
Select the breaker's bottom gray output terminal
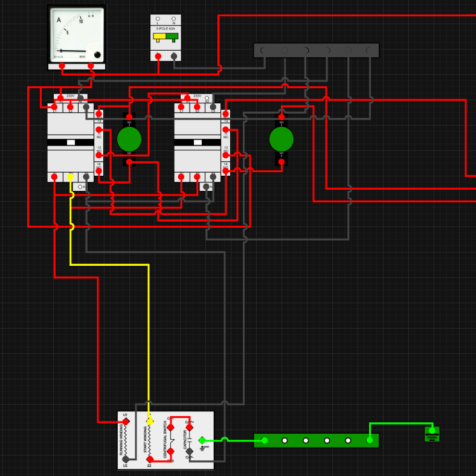click(174, 56)
